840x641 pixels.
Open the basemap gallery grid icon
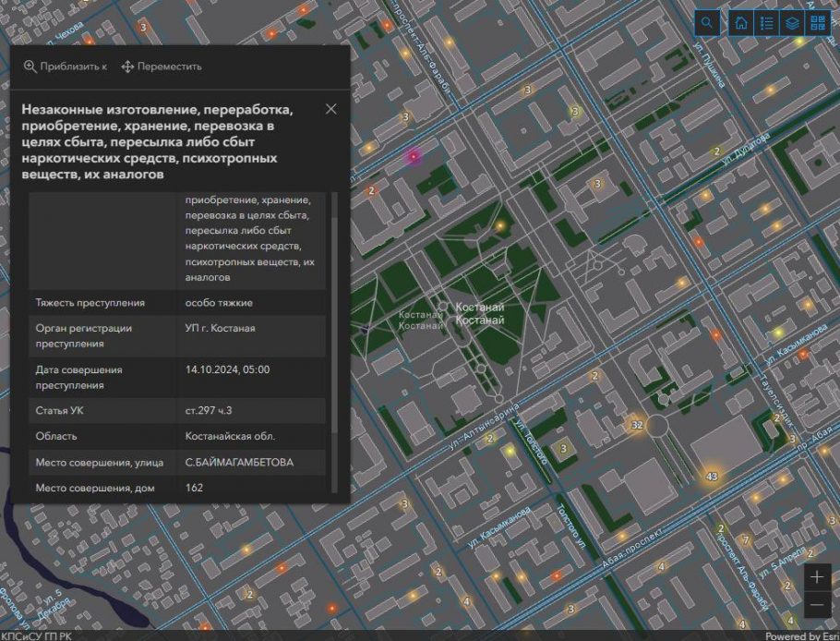[818, 22]
